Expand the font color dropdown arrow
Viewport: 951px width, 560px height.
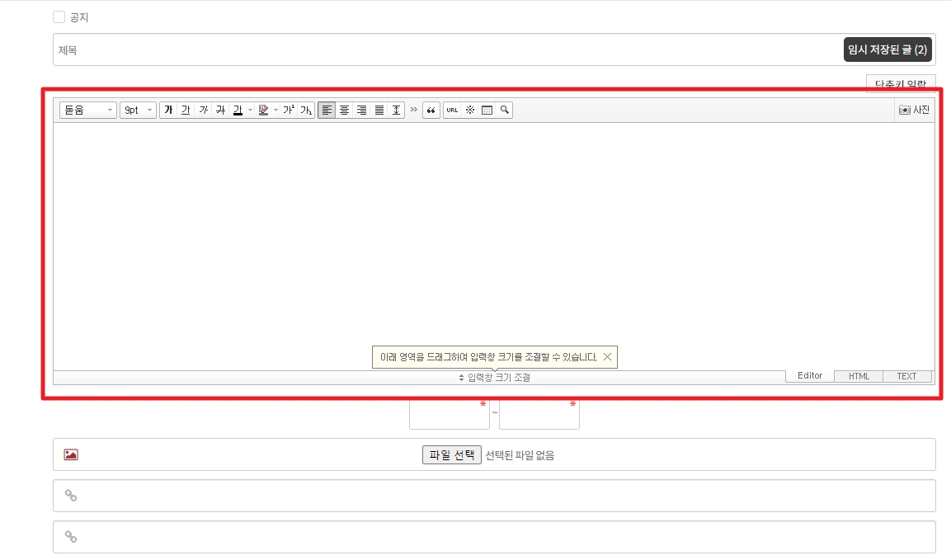(x=250, y=111)
